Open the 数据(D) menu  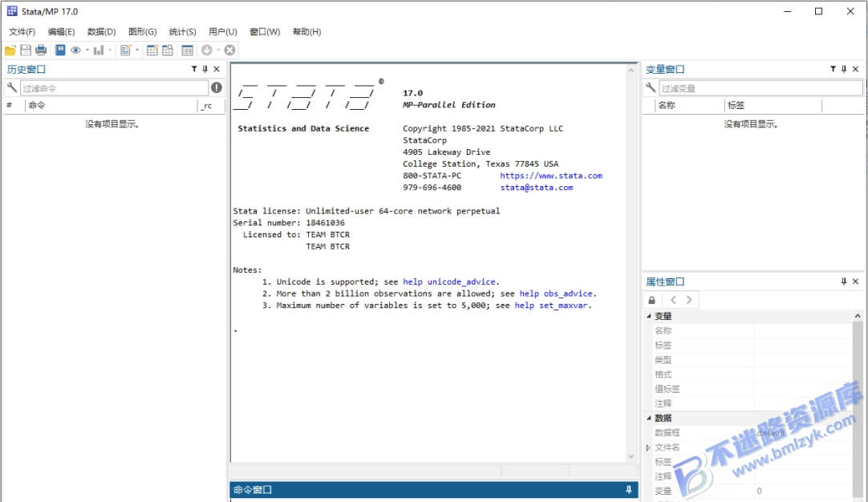pos(101,31)
